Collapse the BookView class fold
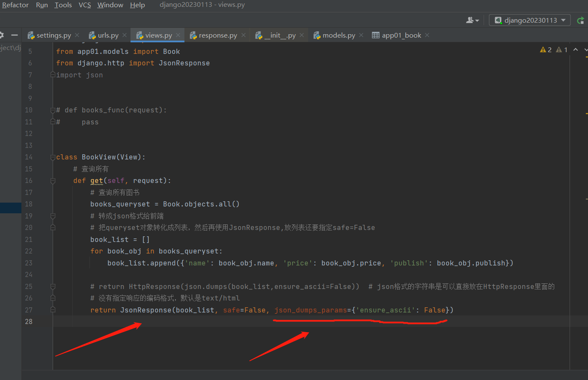588x380 pixels. point(53,157)
